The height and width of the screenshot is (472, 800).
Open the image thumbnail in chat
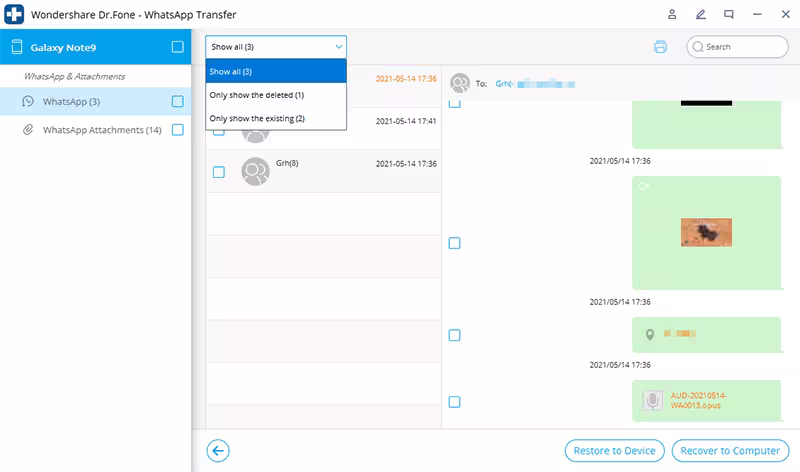706,232
